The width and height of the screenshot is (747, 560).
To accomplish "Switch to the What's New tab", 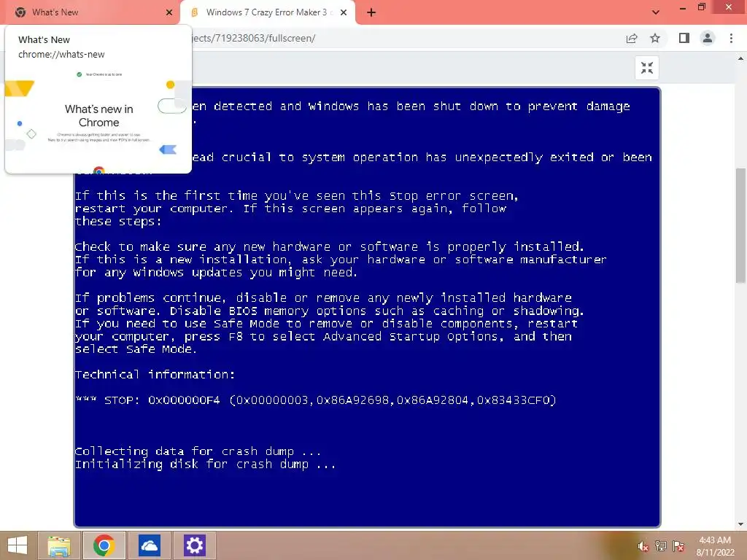I will [90, 12].
